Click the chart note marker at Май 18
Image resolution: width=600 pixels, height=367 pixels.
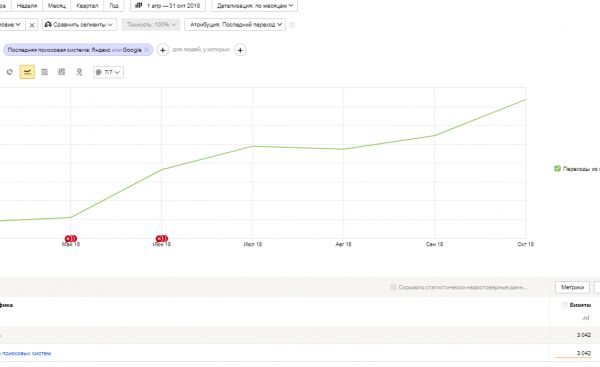click(71, 239)
